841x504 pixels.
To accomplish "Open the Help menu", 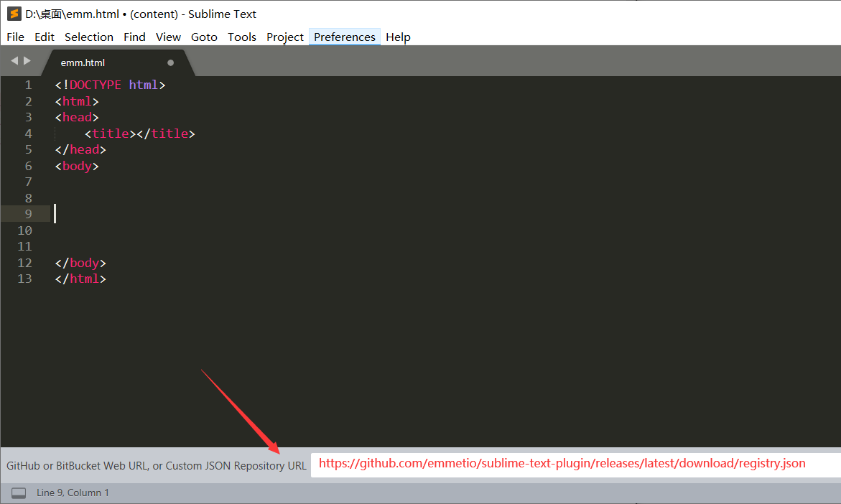I will [x=398, y=37].
